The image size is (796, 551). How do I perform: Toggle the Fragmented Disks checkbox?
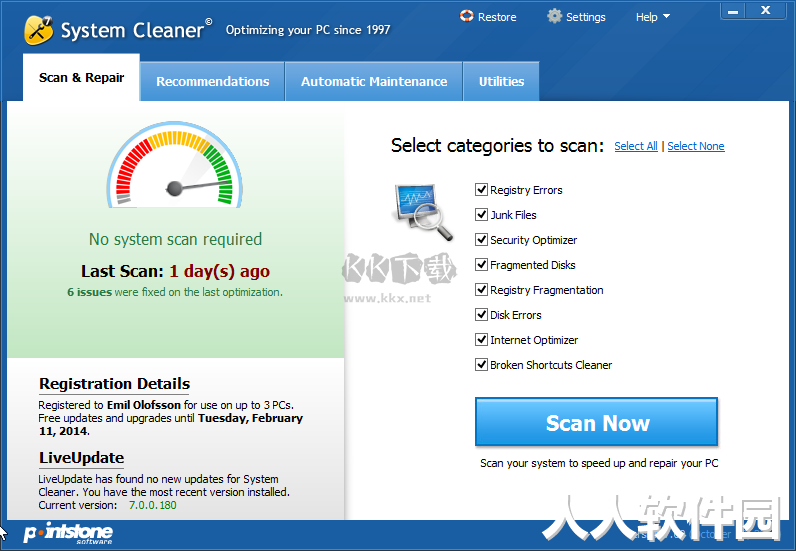[481, 265]
